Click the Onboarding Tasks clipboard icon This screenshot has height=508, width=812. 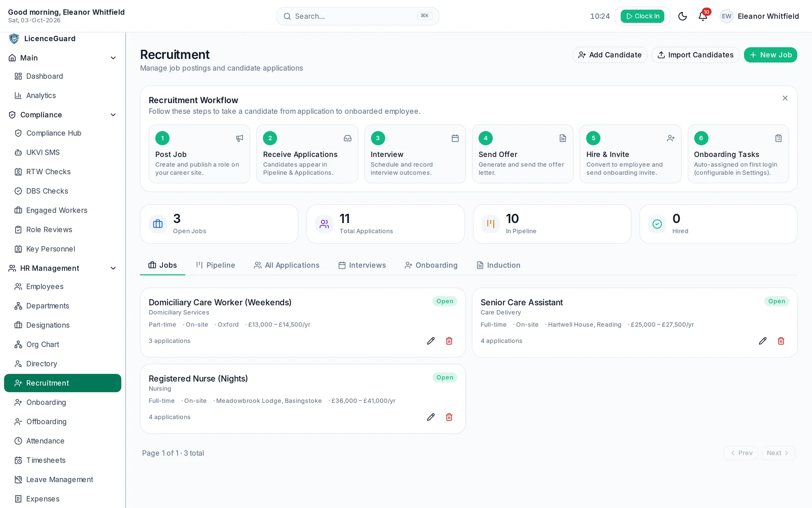778,138
